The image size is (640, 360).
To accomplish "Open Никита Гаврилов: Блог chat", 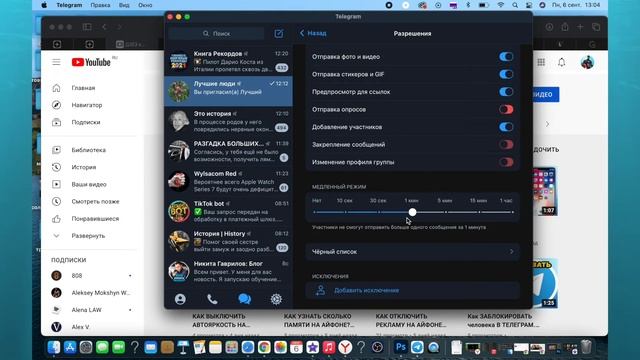I will click(x=229, y=271).
